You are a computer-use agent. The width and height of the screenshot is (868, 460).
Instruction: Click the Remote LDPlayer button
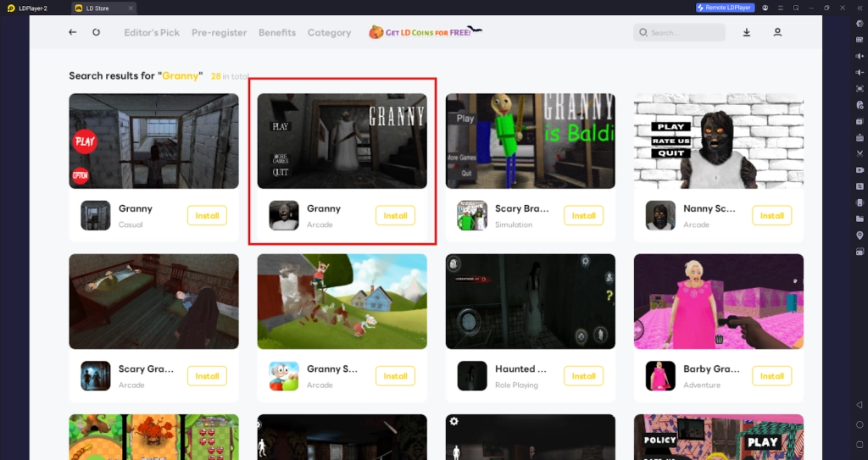tap(726, 8)
